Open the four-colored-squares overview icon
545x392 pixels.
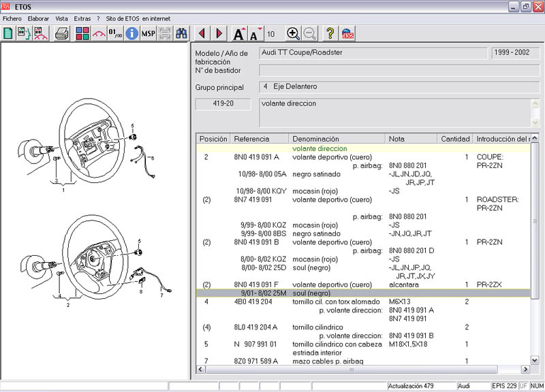82,33
